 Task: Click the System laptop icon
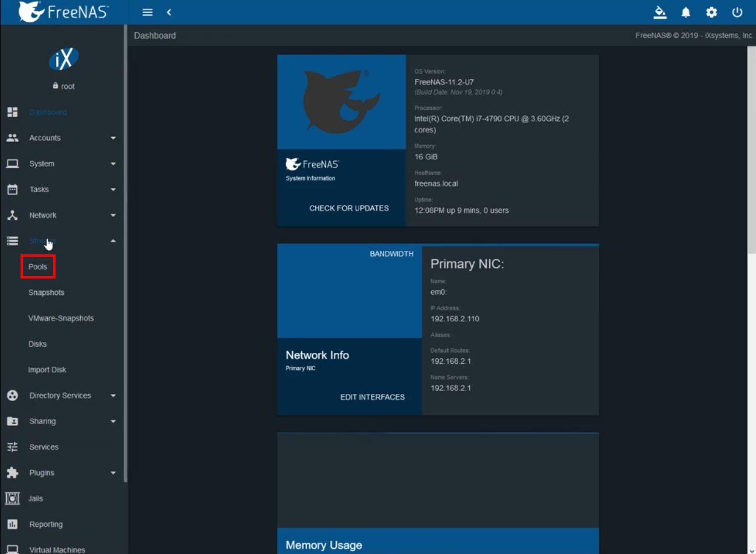click(12, 164)
